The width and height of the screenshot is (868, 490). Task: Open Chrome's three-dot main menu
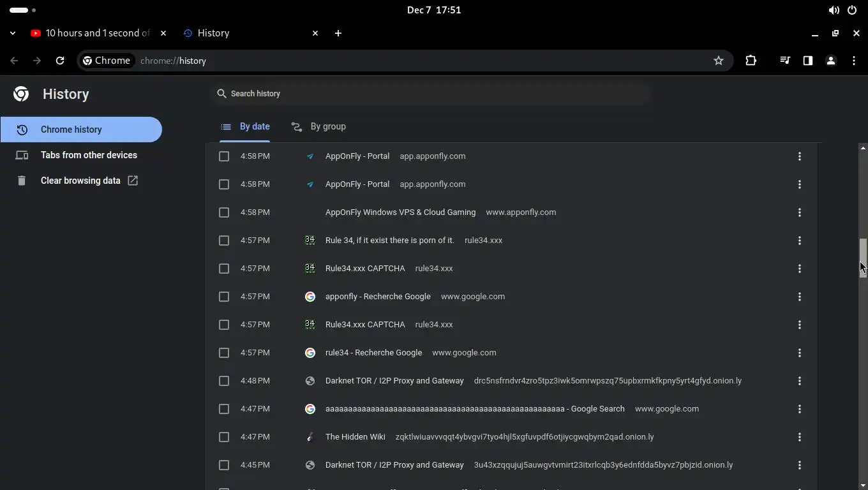[854, 61]
